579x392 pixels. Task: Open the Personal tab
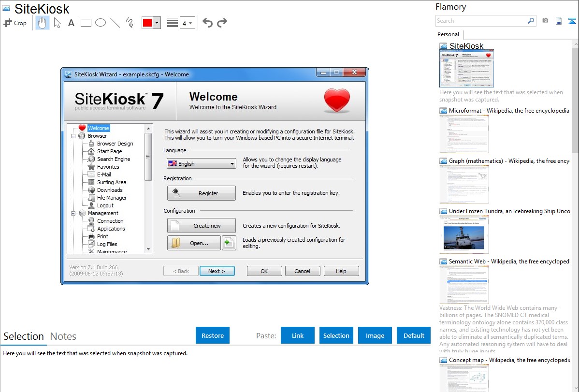coord(448,34)
